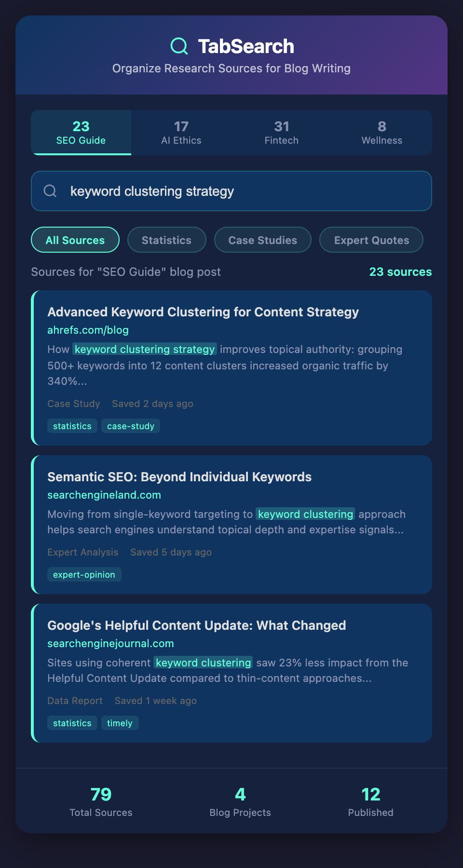Click the case-study tag on Ahrefs card

[x=131, y=426]
